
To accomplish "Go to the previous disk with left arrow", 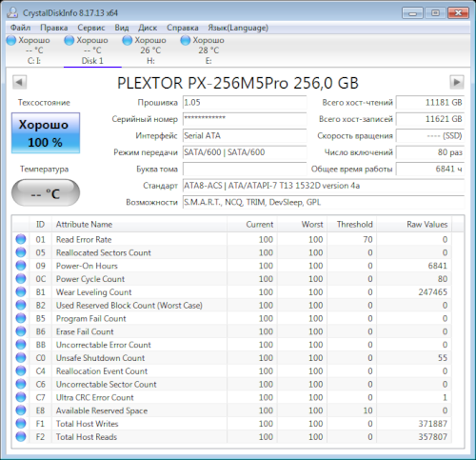I will click(x=19, y=83).
